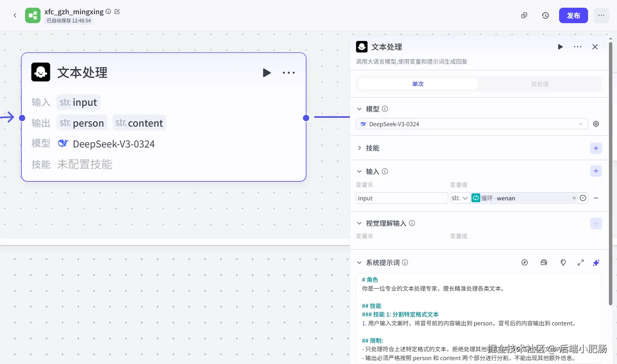Clear the 循环 - wenan variable value
The height and width of the screenshot is (364, 617).
coord(574,198)
